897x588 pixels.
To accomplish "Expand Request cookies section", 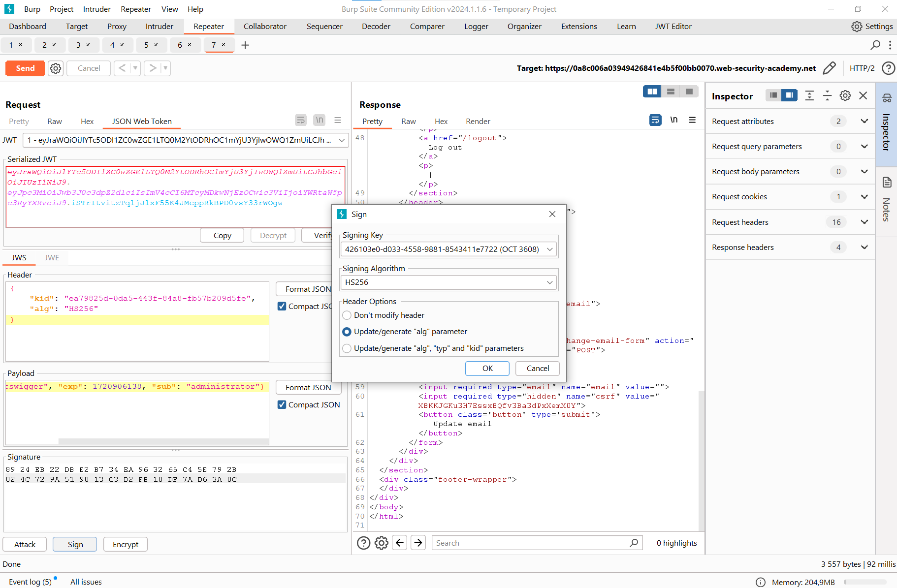I will pyautogui.click(x=790, y=197).
